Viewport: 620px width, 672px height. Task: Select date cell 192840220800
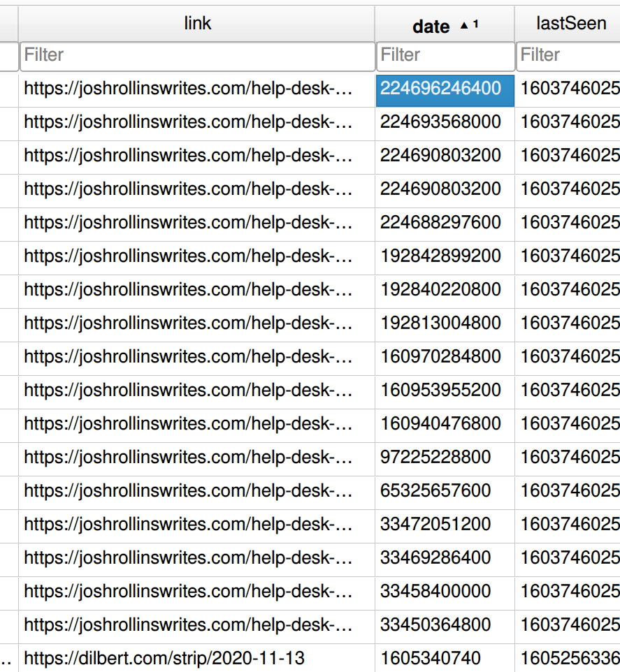point(445,291)
